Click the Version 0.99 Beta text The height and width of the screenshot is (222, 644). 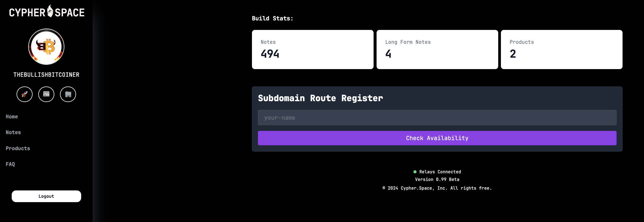tap(437, 180)
